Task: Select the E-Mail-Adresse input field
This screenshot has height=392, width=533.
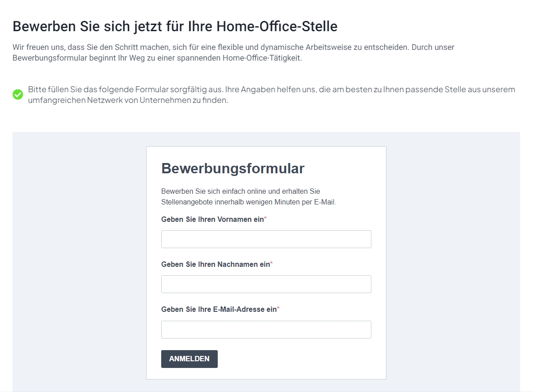Action: pos(266,330)
